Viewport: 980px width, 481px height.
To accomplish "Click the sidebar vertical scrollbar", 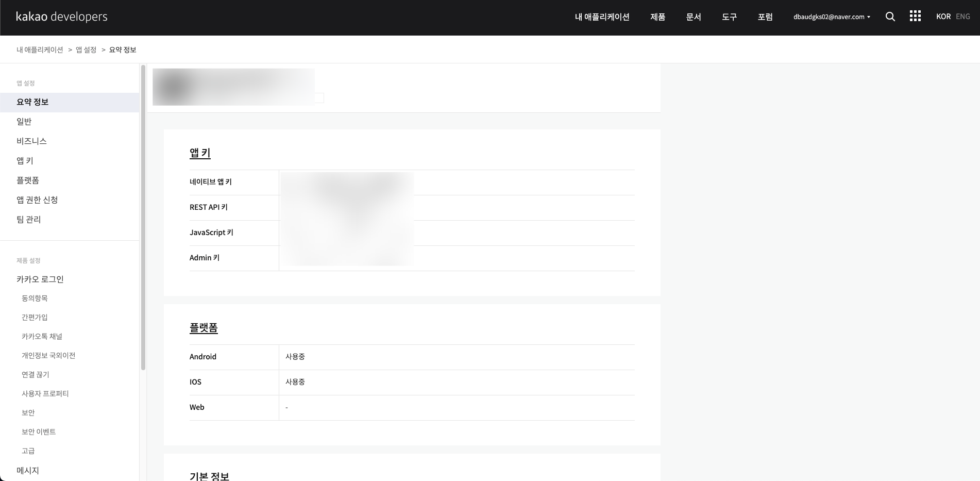I will [x=143, y=217].
